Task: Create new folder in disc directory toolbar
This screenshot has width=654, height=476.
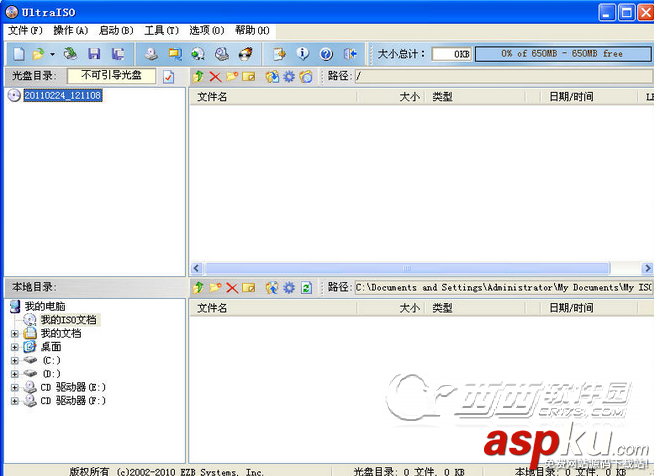Action: (232, 76)
